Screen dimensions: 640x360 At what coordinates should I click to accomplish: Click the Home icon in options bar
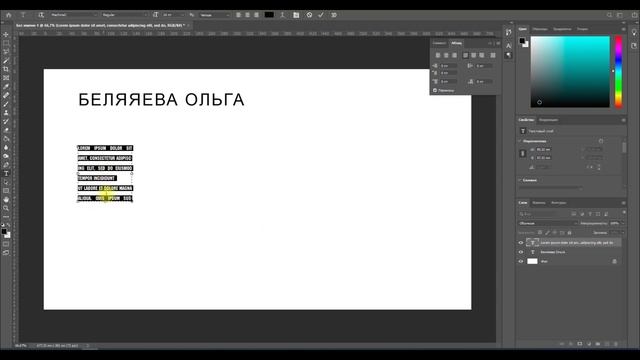pyautogui.click(x=9, y=15)
